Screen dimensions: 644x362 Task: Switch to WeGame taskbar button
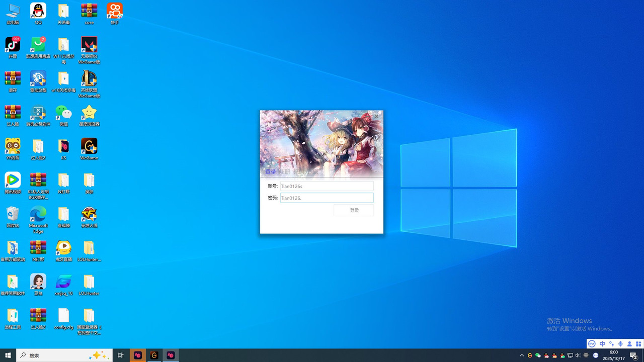point(154,355)
